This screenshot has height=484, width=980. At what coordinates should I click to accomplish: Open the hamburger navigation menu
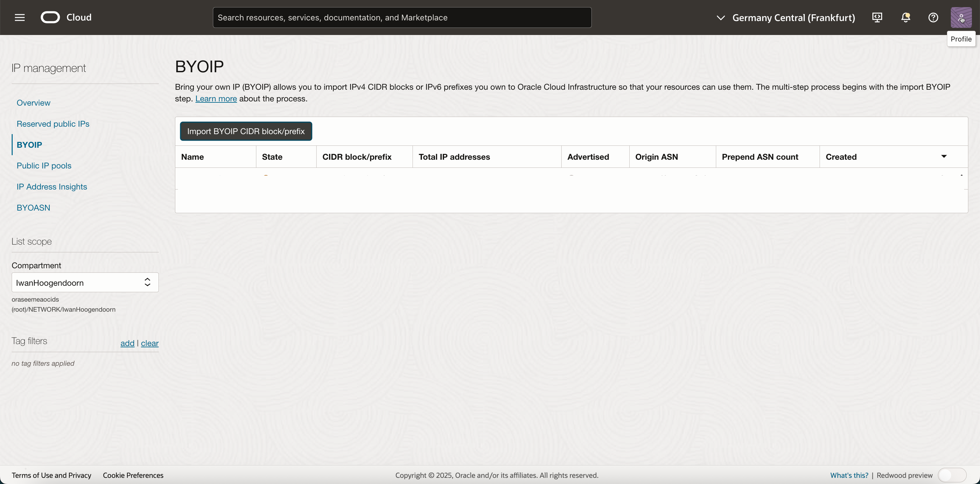20,17
